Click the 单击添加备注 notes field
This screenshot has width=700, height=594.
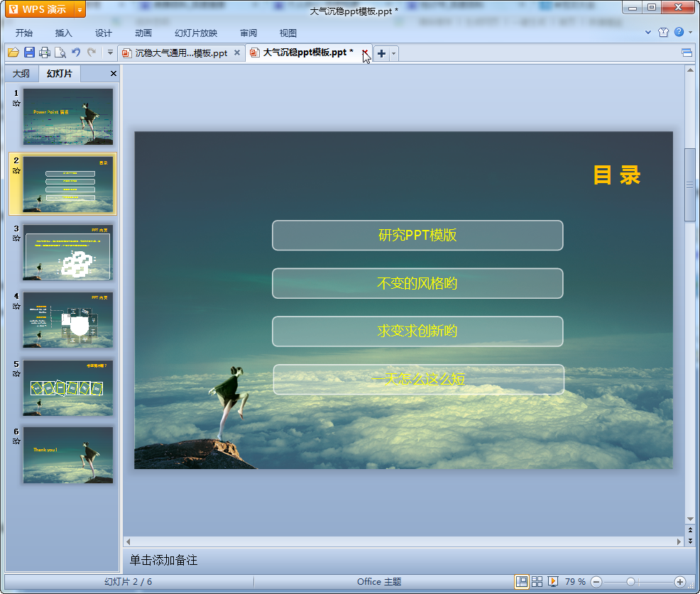[x=404, y=560]
